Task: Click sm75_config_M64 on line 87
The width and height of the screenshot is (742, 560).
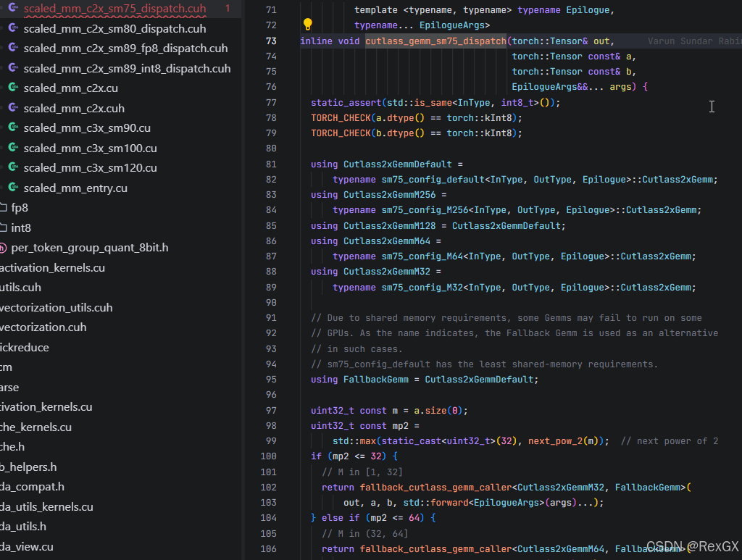Action: pos(422,256)
